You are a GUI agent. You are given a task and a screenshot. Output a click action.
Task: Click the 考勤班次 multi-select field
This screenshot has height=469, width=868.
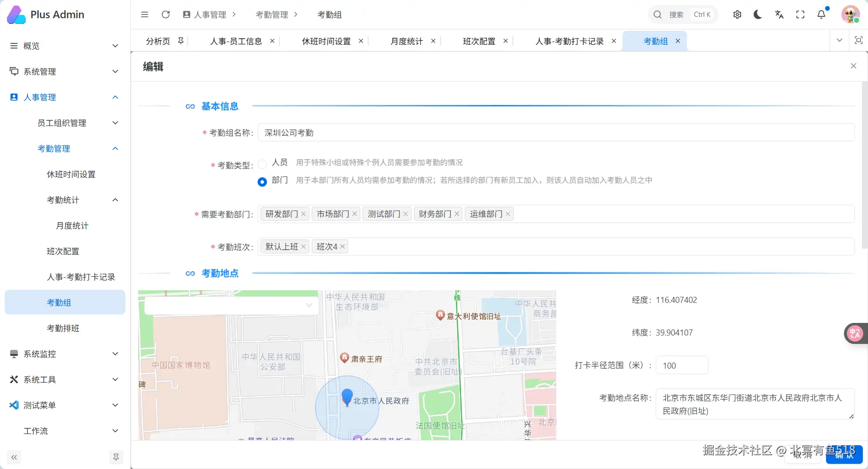pos(556,247)
